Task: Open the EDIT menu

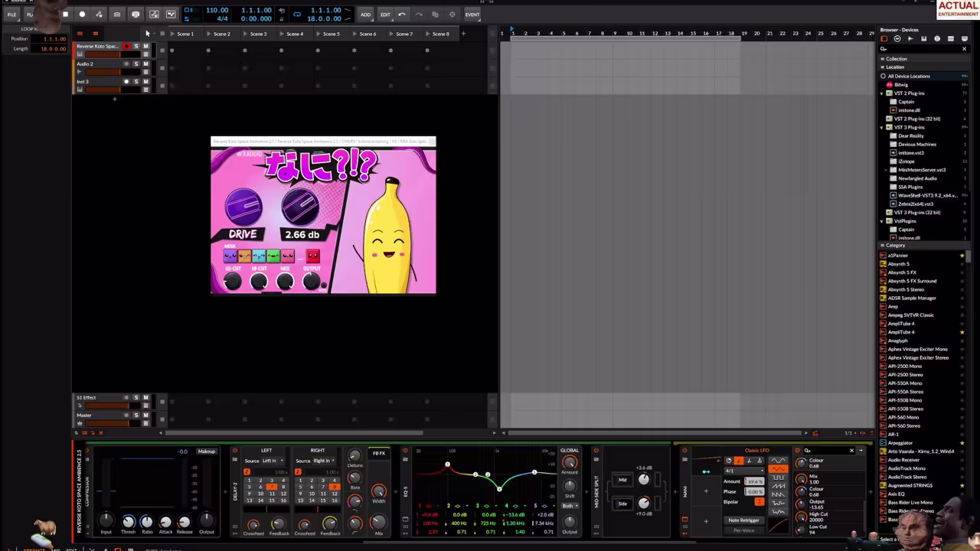Action: point(385,14)
